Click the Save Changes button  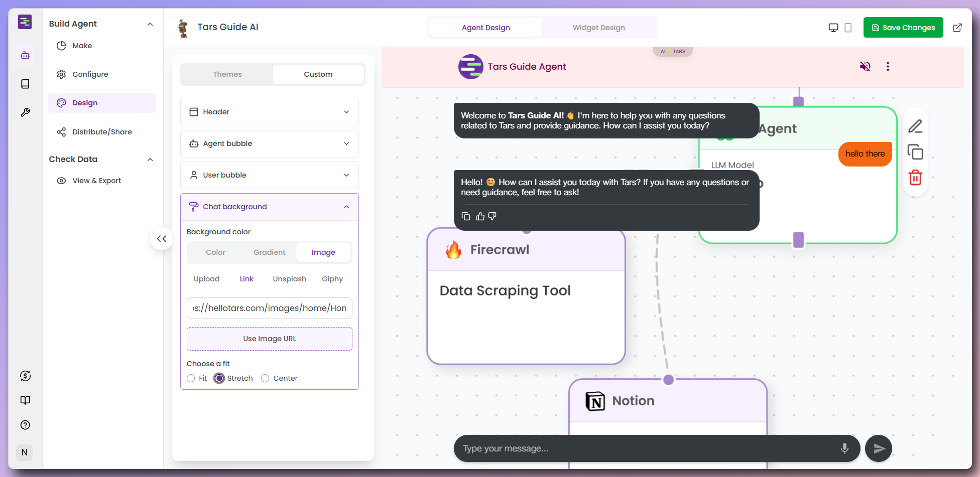point(903,28)
